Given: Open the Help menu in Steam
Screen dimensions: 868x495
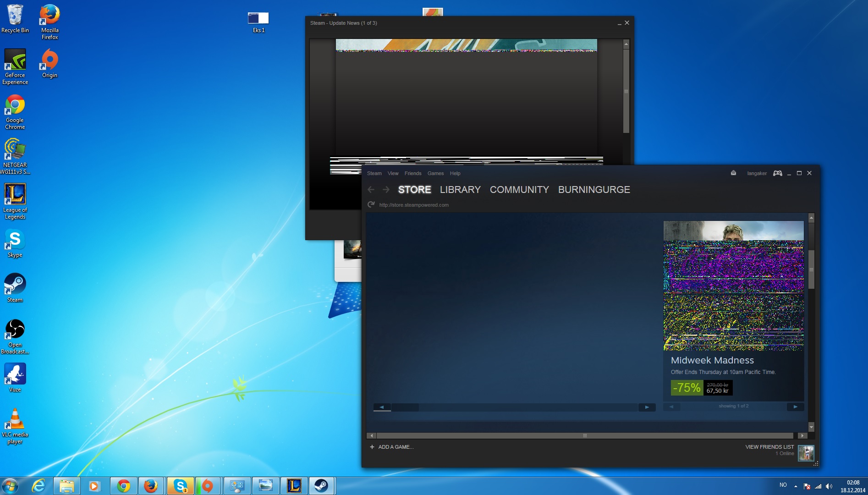Looking at the screenshot, I should point(455,173).
